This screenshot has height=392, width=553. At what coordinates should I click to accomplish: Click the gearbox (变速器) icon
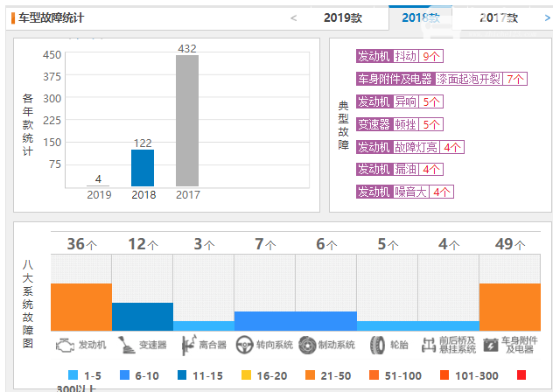[x=126, y=345]
